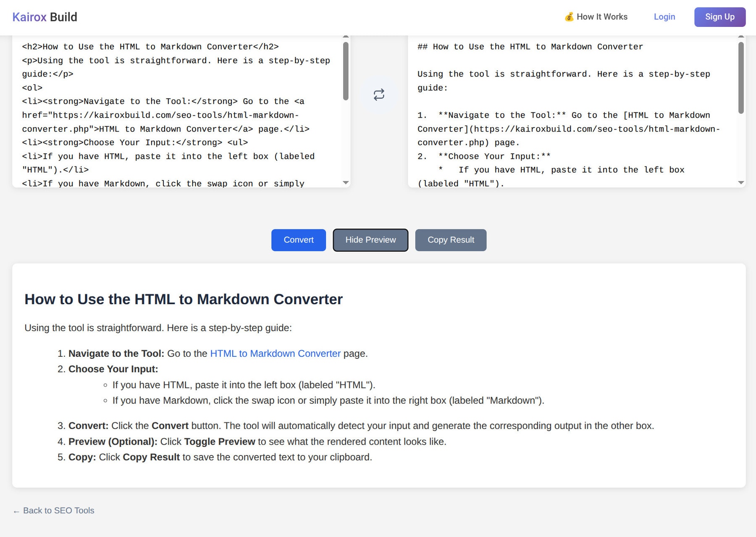Toggle Hide Preview button
This screenshot has width=756, height=537.
370,240
